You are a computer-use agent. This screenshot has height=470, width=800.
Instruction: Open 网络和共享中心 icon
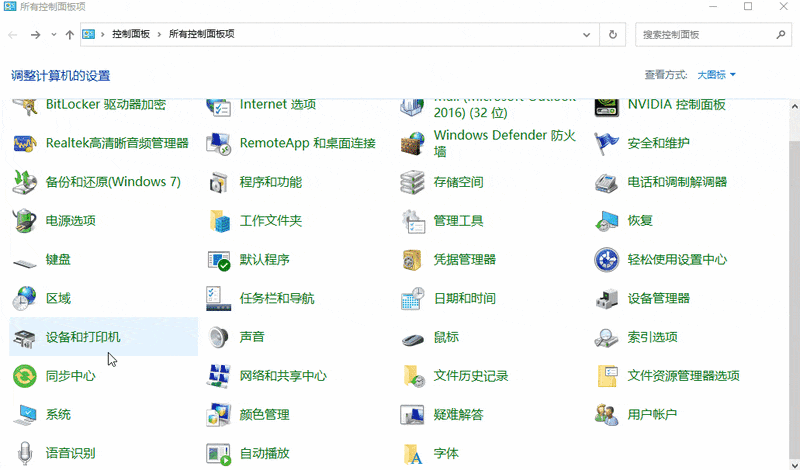pyautogui.click(x=218, y=376)
